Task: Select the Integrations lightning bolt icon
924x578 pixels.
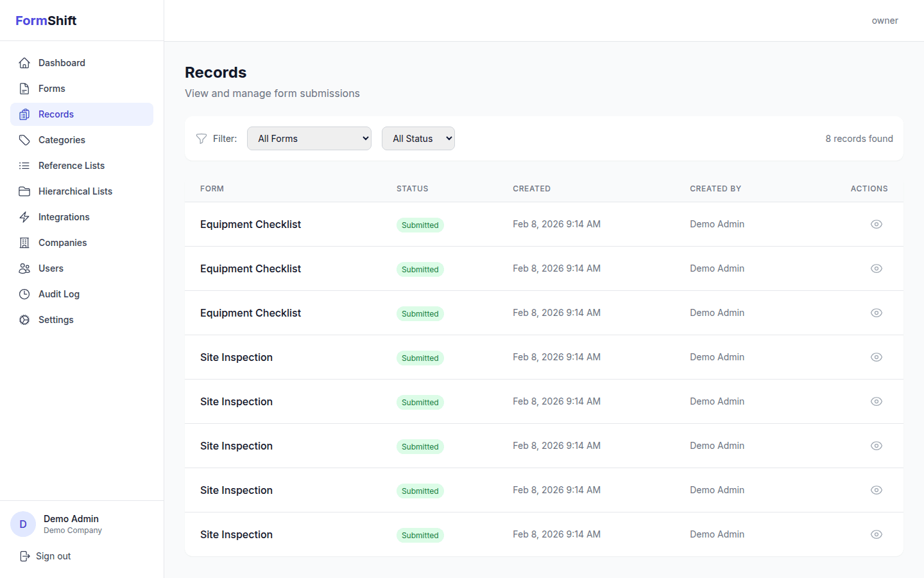Action: (24, 216)
